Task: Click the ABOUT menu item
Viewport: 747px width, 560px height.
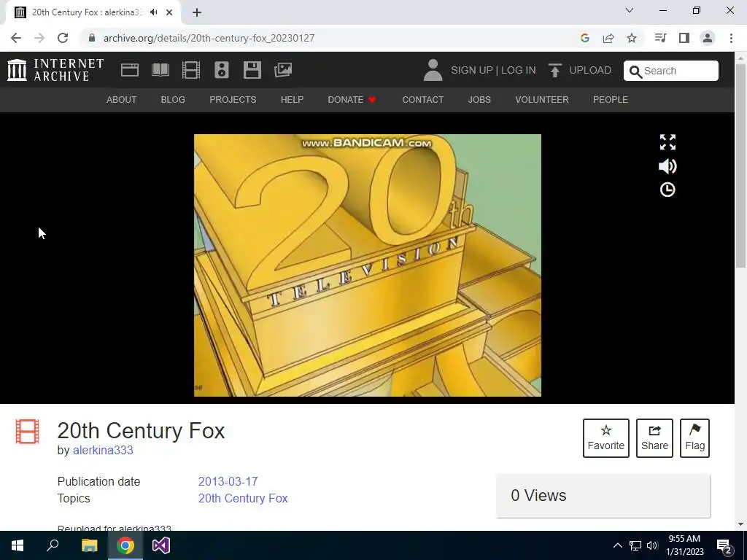Action: click(x=122, y=99)
